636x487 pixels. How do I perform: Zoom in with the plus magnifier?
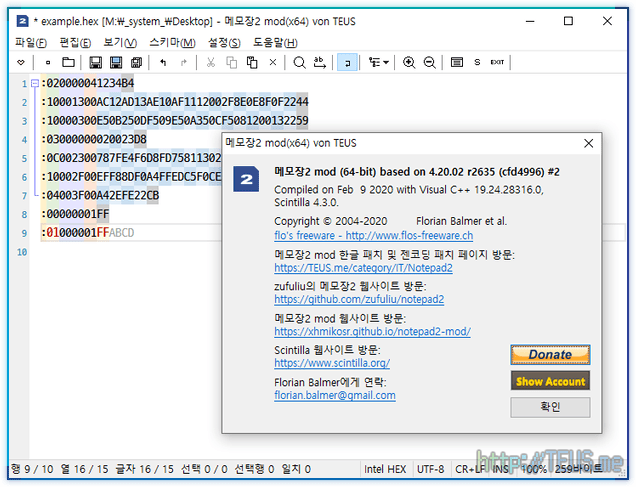pos(409,62)
